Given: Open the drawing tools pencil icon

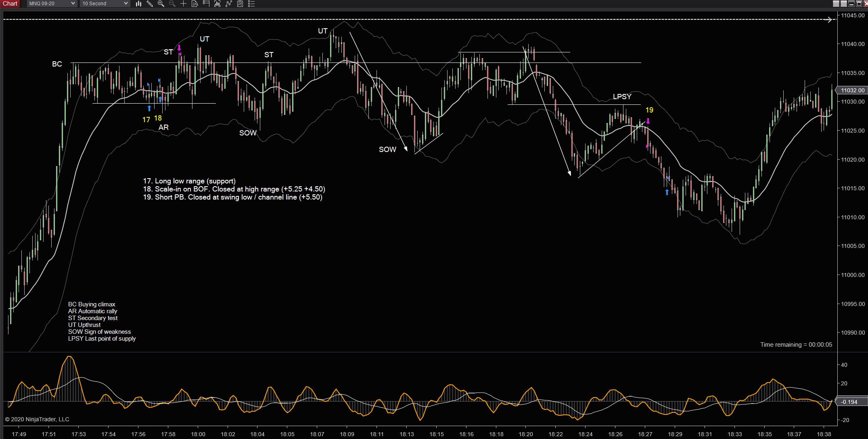Looking at the screenshot, I should (x=150, y=4).
